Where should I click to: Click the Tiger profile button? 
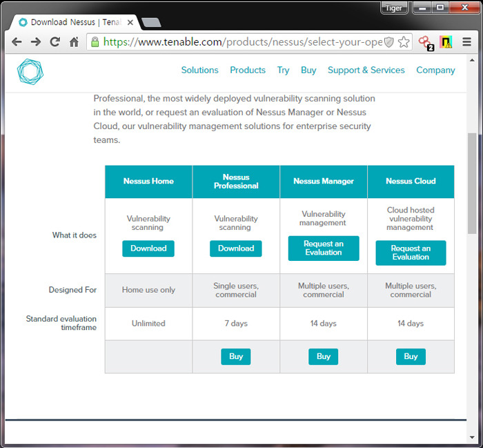tap(394, 8)
